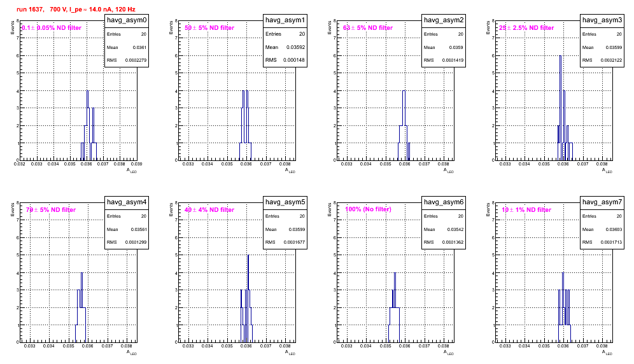Screen dimensions: 634x364
Task: Select the havg_asym6 stats box title
Action: [444, 202]
